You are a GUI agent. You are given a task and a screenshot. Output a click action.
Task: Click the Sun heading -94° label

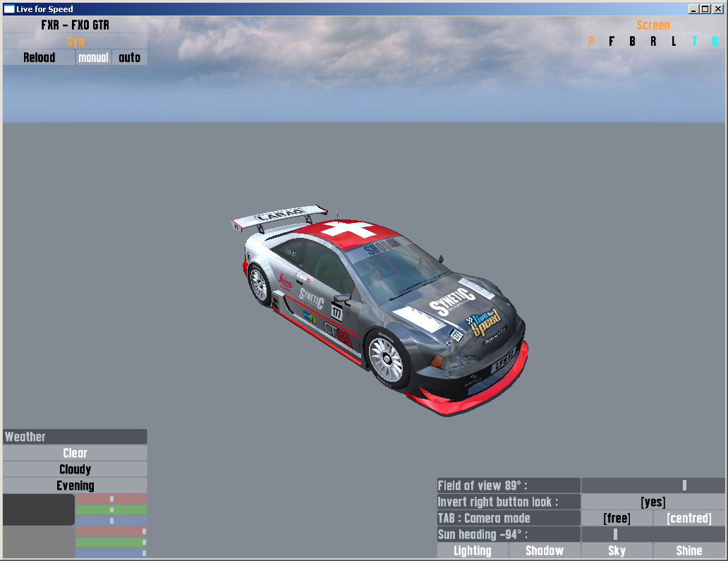509,534
